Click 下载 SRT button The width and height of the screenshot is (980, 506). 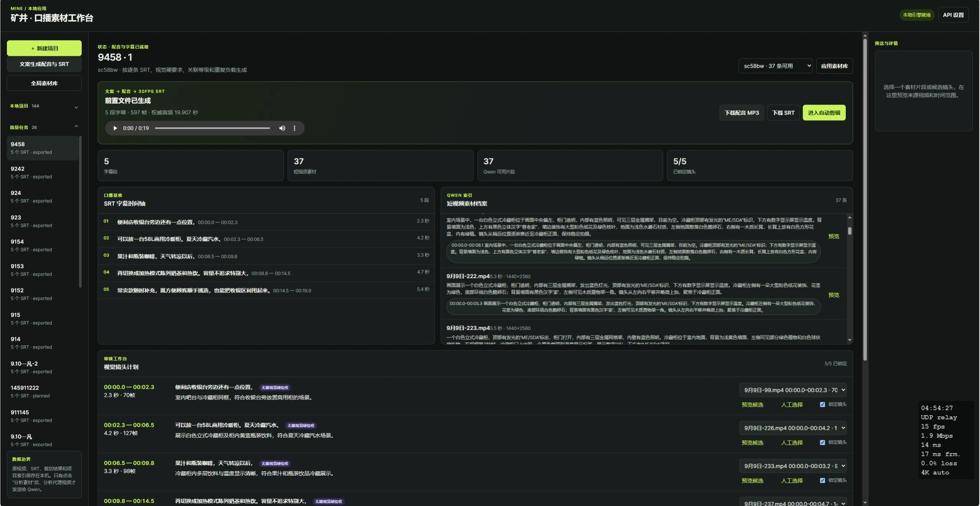tap(783, 113)
